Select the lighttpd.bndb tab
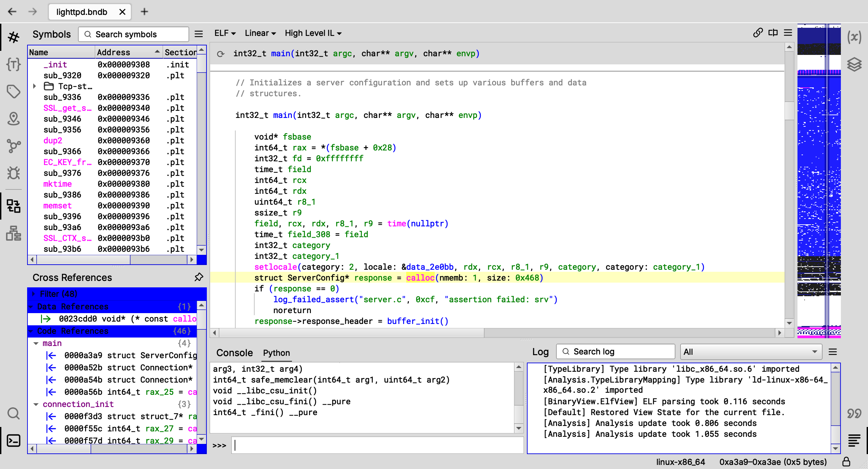The height and width of the screenshot is (469, 868). point(82,12)
